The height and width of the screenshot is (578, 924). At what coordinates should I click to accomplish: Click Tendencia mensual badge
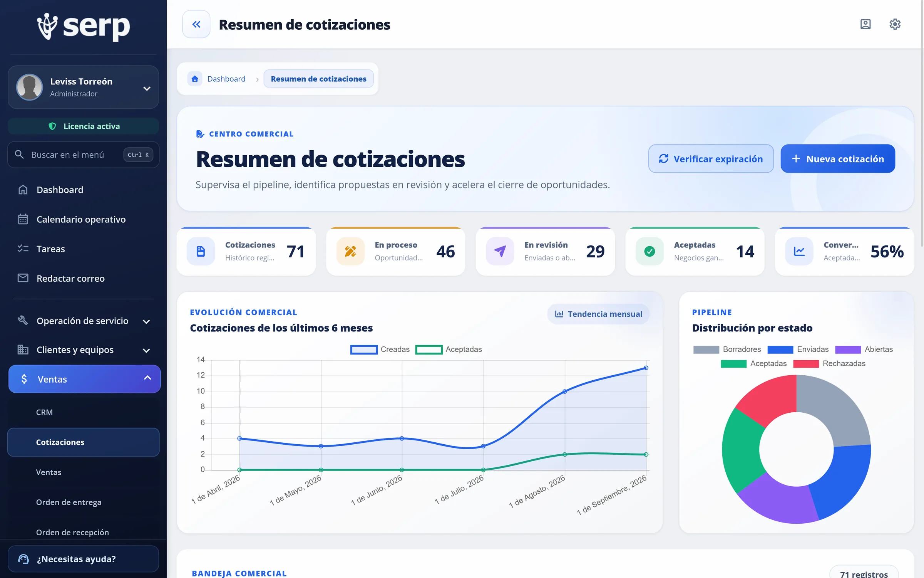(598, 314)
